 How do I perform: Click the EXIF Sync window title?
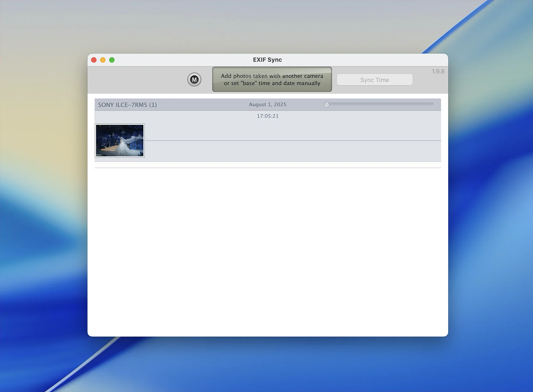267,60
